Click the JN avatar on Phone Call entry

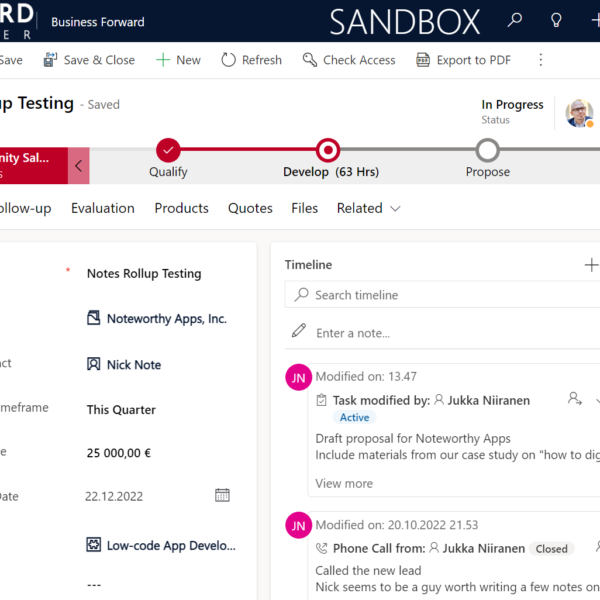[x=298, y=525]
